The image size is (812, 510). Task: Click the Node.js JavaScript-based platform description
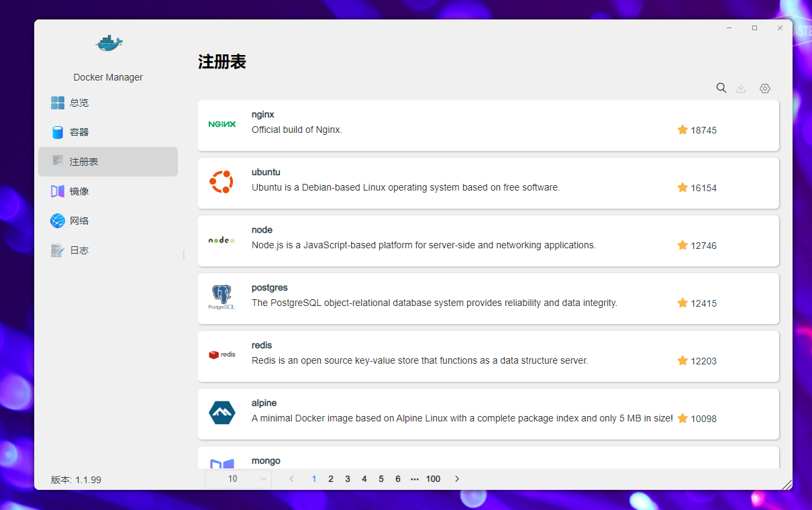click(423, 245)
